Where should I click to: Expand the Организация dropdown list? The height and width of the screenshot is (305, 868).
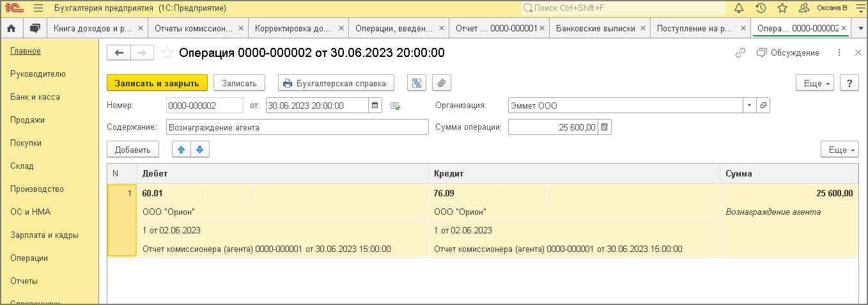749,106
